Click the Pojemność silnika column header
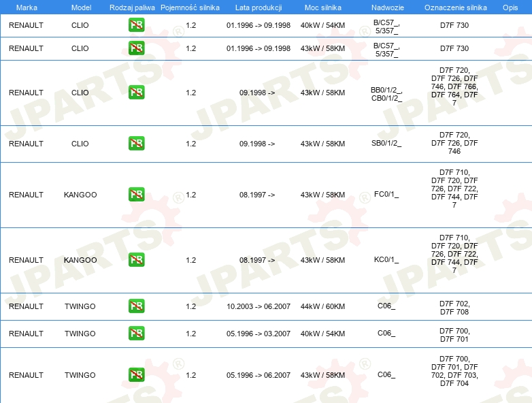 click(190, 7)
